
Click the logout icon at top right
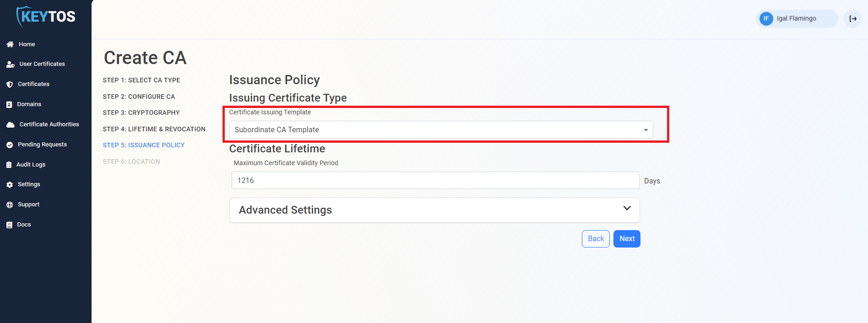852,19
